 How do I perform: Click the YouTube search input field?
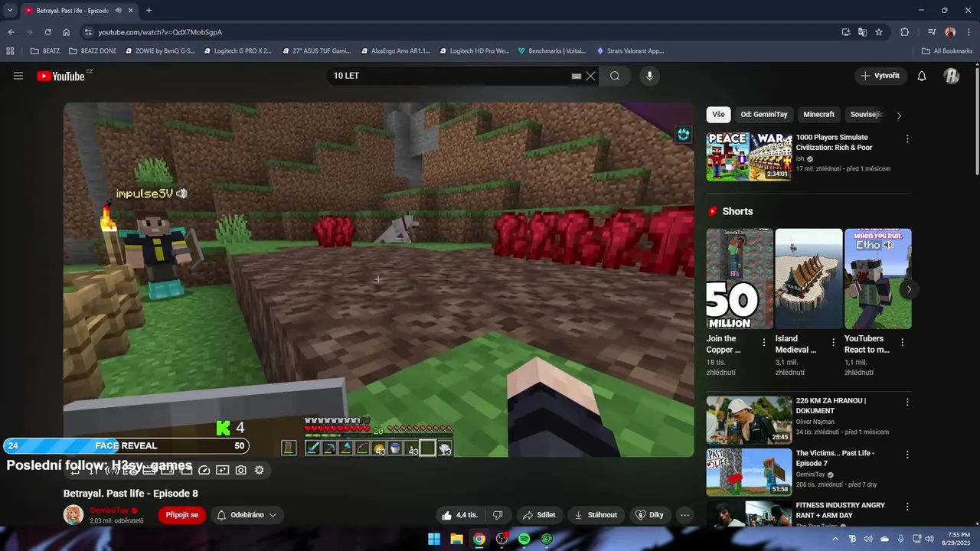(450, 76)
